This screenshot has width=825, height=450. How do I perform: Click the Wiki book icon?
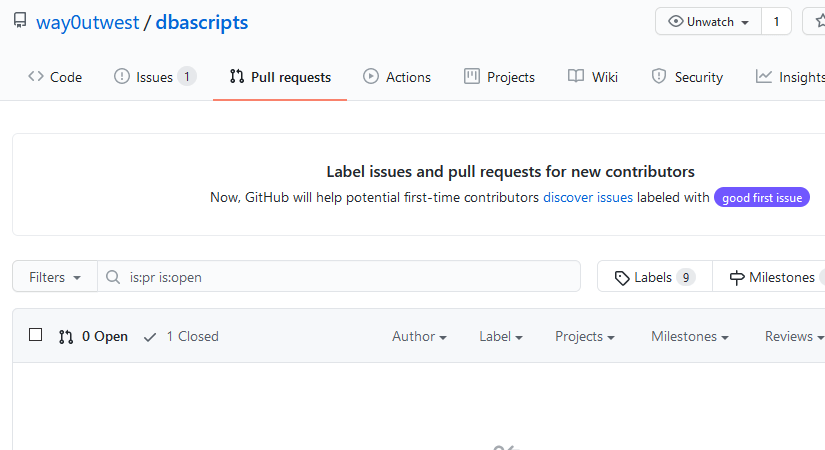point(576,77)
